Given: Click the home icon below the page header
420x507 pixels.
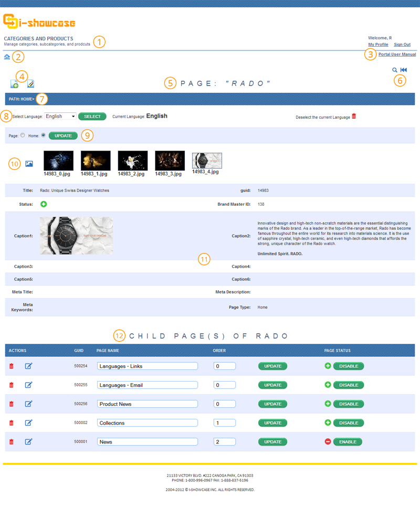Looking at the screenshot, I should (x=7, y=57).
